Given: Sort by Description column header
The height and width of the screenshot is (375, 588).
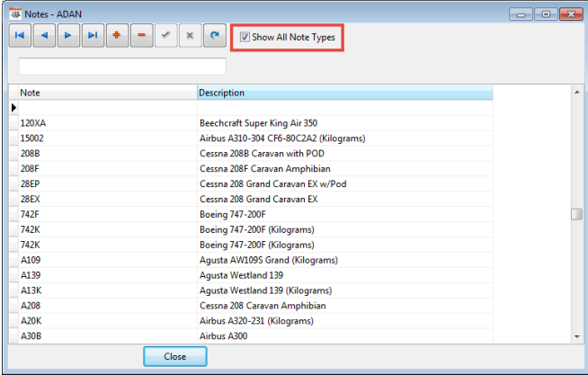Looking at the screenshot, I should tap(345, 93).
